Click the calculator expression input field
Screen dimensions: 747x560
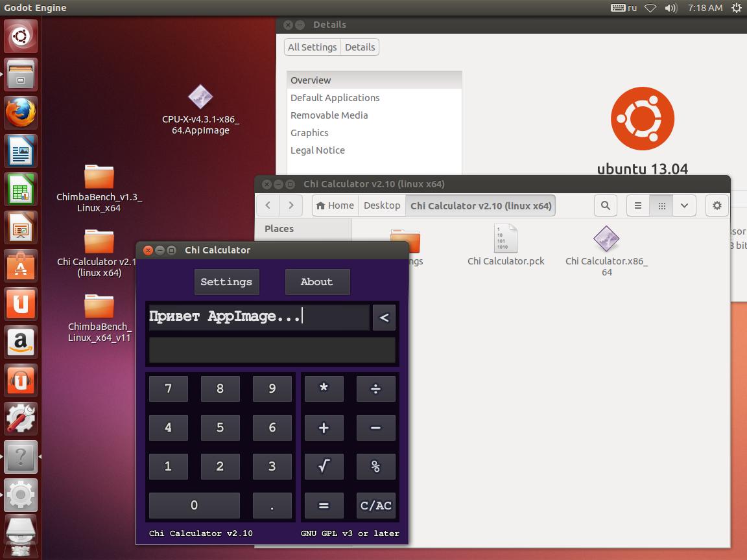259,318
